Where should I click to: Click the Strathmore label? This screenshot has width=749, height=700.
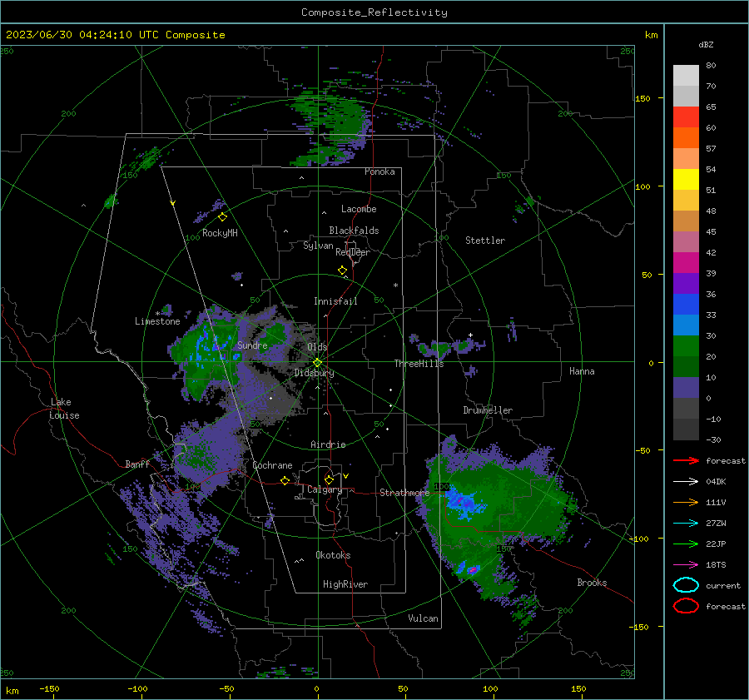[404, 493]
